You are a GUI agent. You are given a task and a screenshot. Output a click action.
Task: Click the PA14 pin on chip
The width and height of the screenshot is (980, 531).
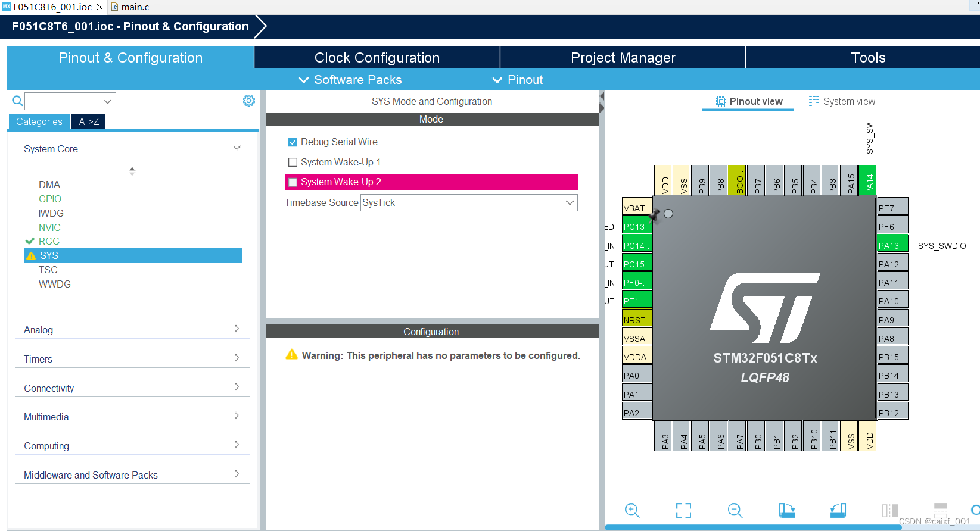point(869,181)
